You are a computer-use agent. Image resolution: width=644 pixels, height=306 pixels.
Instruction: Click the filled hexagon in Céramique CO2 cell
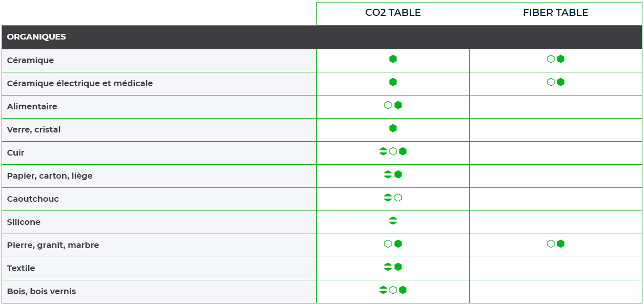point(393,59)
